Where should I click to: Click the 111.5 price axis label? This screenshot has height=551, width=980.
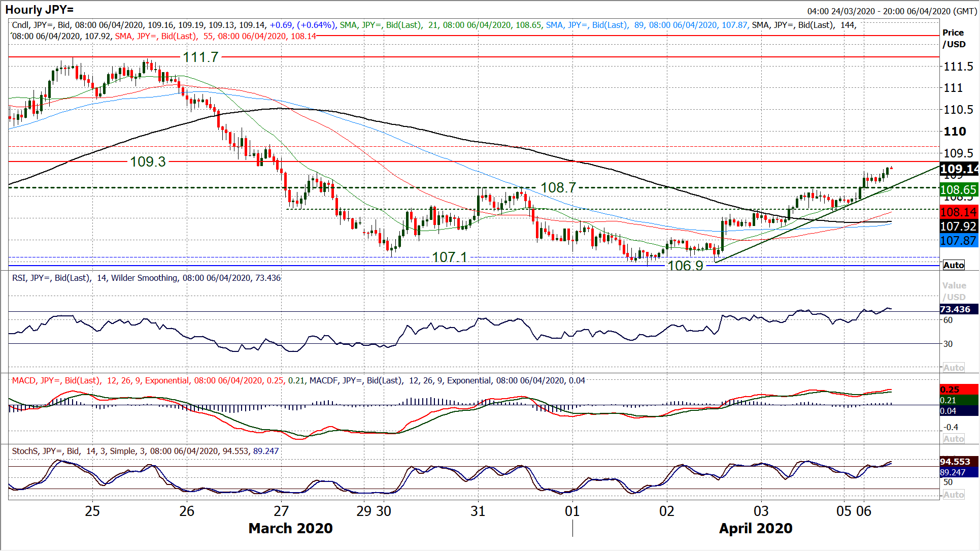coord(958,67)
